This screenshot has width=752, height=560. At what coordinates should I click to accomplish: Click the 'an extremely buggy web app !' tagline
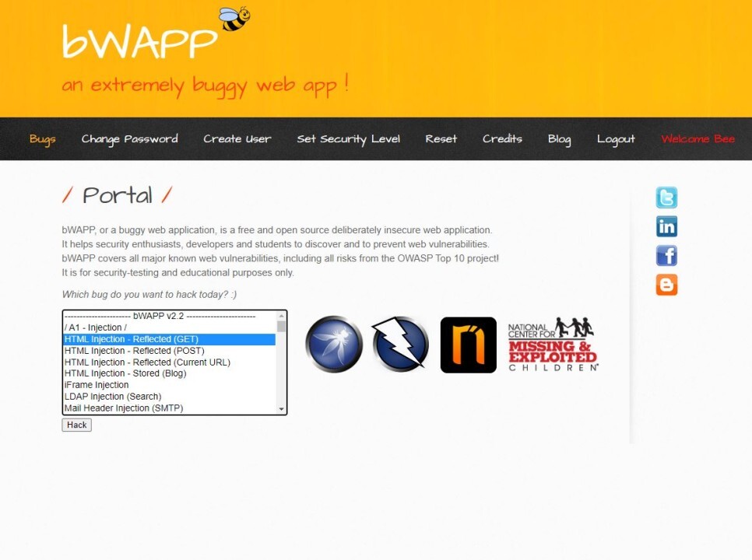point(206,86)
